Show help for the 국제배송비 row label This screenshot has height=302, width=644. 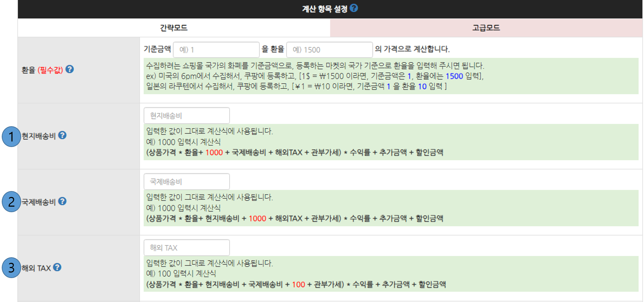tap(62, 201)
